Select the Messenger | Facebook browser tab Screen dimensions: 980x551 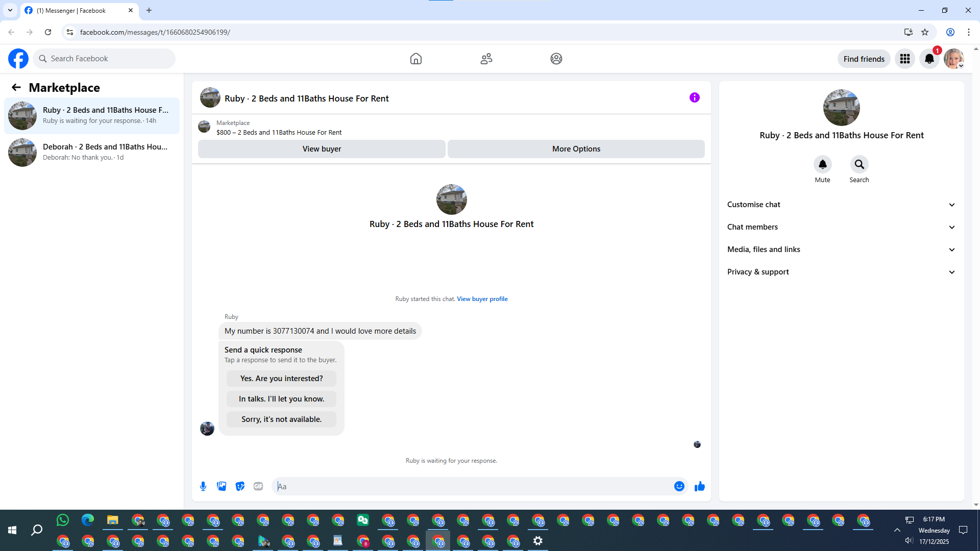point(79,11)
